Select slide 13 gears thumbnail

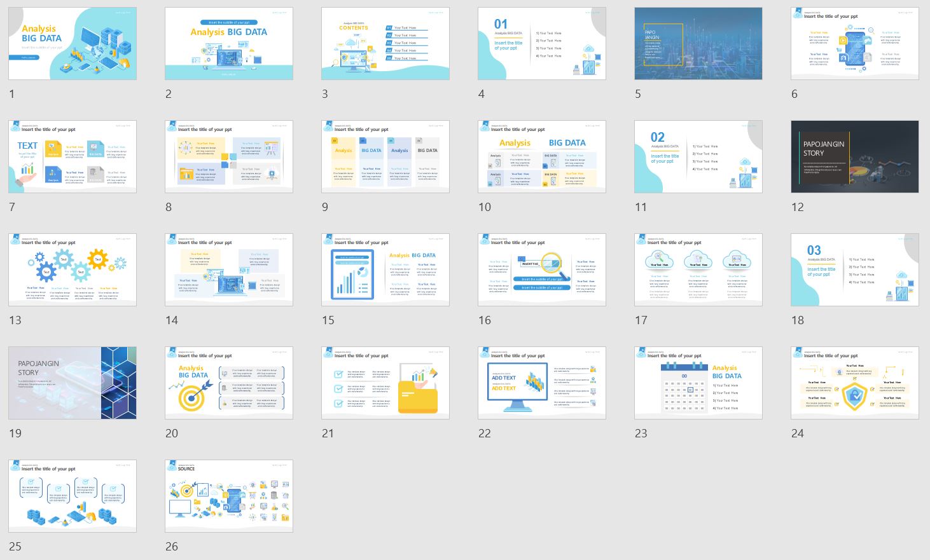(73, 270)
